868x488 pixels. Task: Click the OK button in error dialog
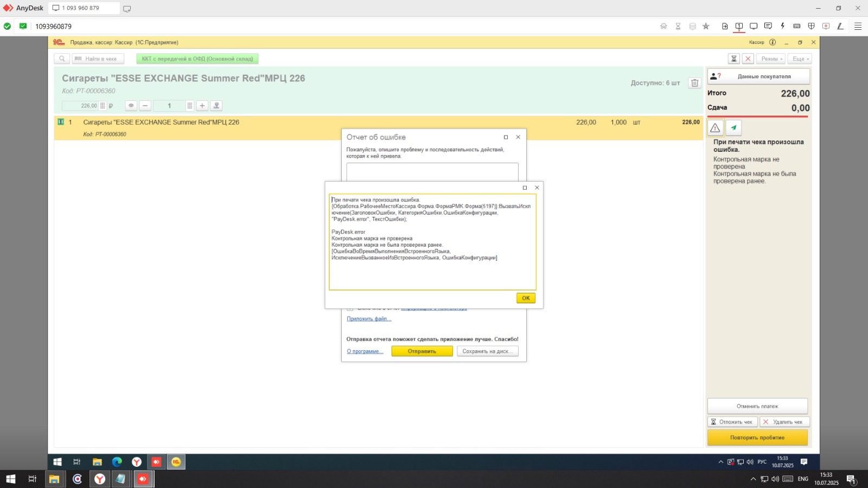click(x=526, y=298)
